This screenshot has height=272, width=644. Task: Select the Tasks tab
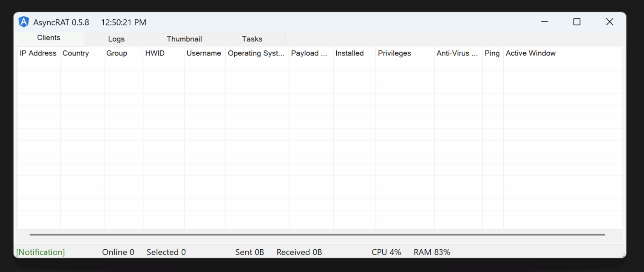click(252, 39)
